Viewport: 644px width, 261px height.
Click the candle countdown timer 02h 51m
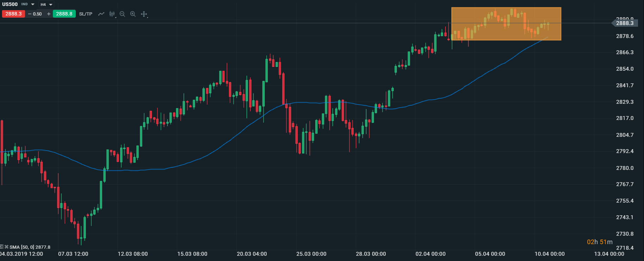600,242
